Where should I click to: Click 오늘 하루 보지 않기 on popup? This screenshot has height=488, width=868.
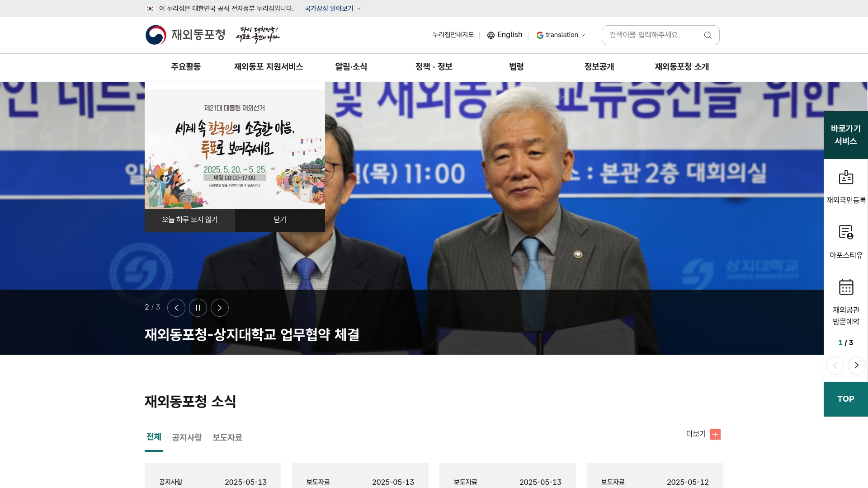pyautogui.click(x=190, y=220)
